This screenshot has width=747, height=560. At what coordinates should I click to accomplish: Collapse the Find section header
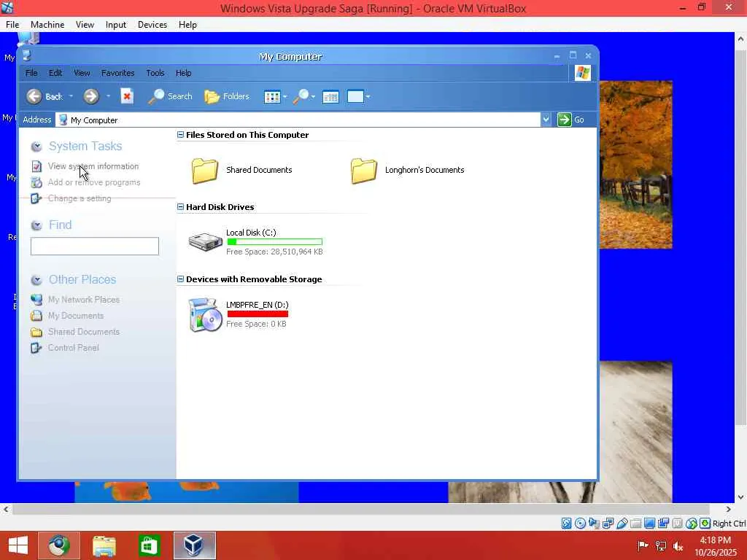click(x=36, y=225)
